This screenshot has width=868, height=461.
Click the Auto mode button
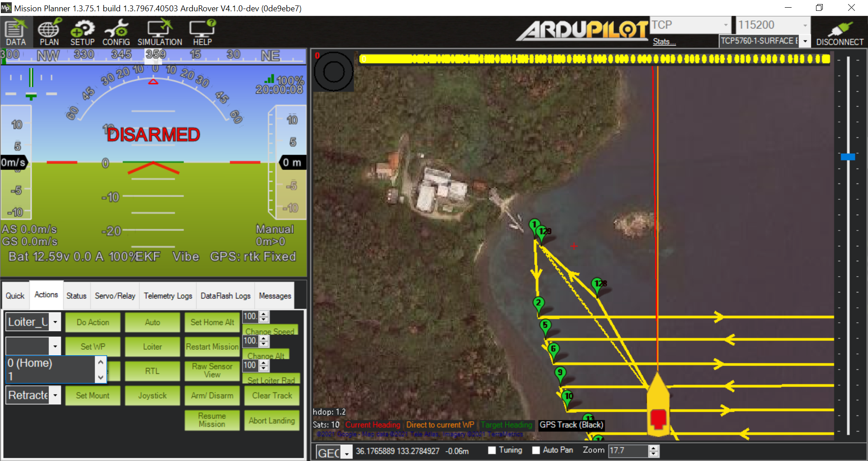pos(152,322)
